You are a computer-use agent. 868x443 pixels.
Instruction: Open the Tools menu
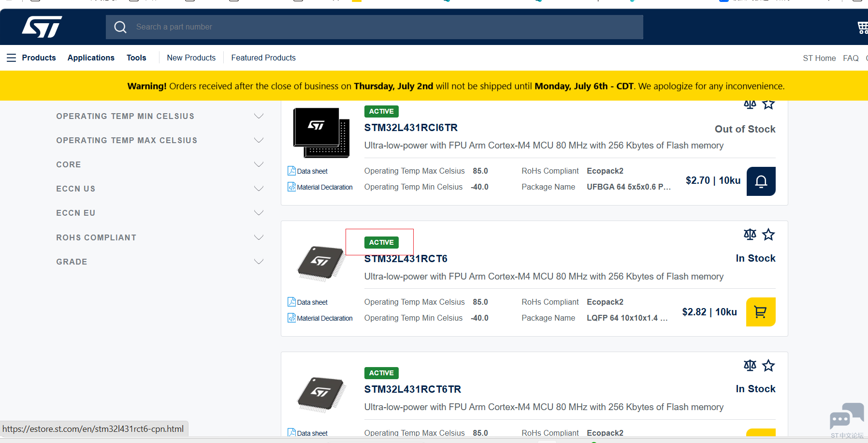pos(136,58)
